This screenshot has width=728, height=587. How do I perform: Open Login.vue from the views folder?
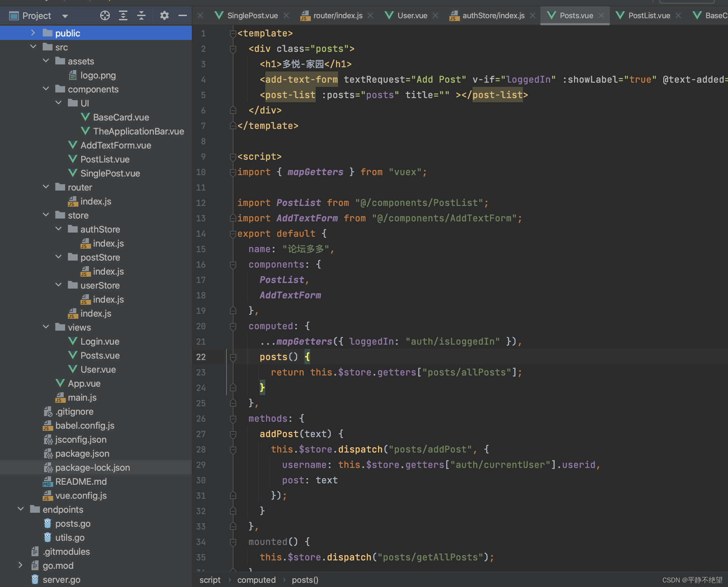(100, 341)
